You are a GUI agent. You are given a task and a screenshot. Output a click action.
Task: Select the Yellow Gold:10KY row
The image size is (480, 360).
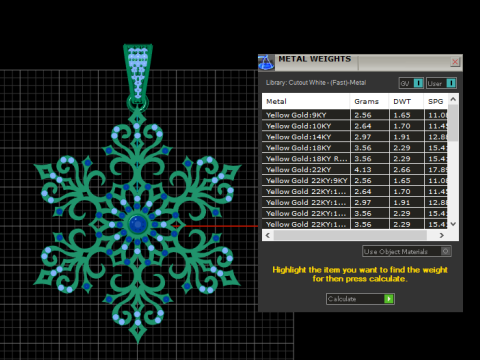(355, 126)
